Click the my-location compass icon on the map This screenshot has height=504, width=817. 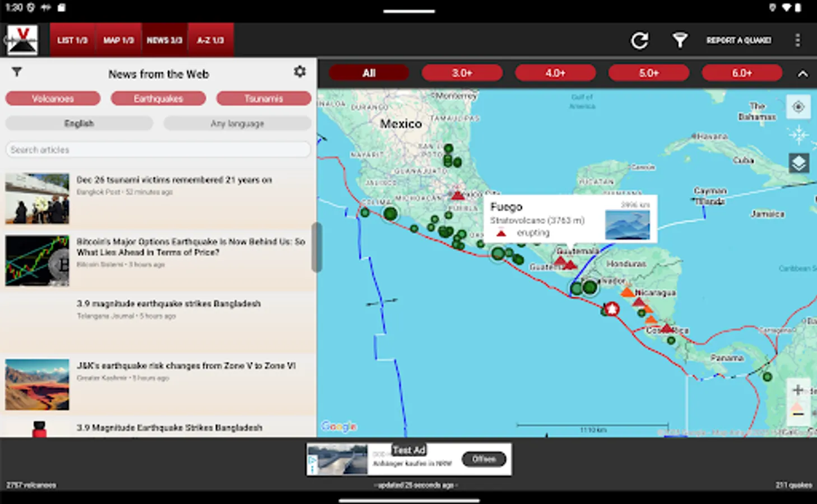798,107
